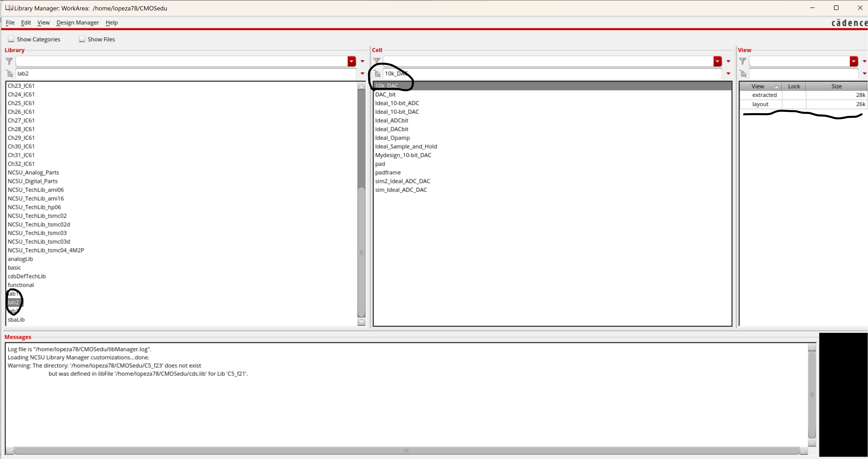The image size is (868, 459).
Task: Expand the lab2 library search history arrow
Action: click(363, 74)
